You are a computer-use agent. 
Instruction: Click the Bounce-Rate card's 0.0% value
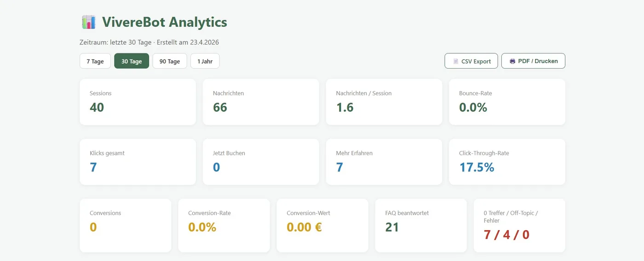[473, 107]
